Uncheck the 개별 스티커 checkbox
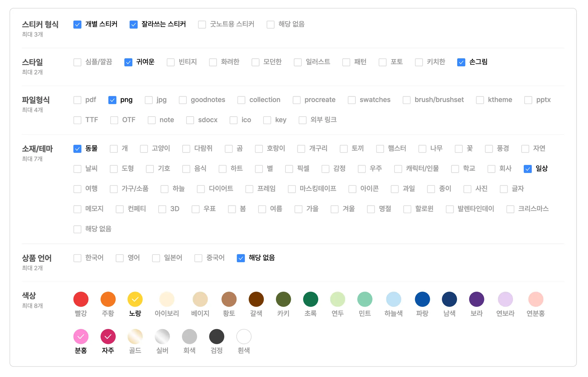The height and width of the screenshot is (377, 588). point(77,24)
